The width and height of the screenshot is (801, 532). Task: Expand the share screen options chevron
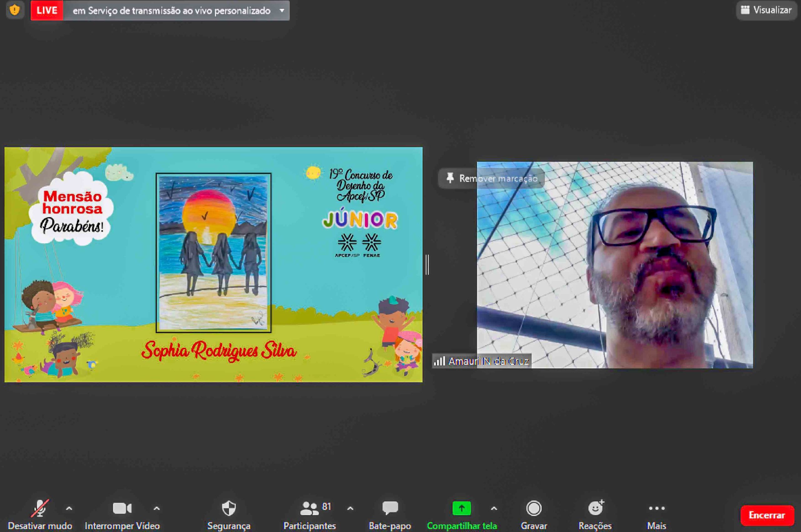point(494,508)
